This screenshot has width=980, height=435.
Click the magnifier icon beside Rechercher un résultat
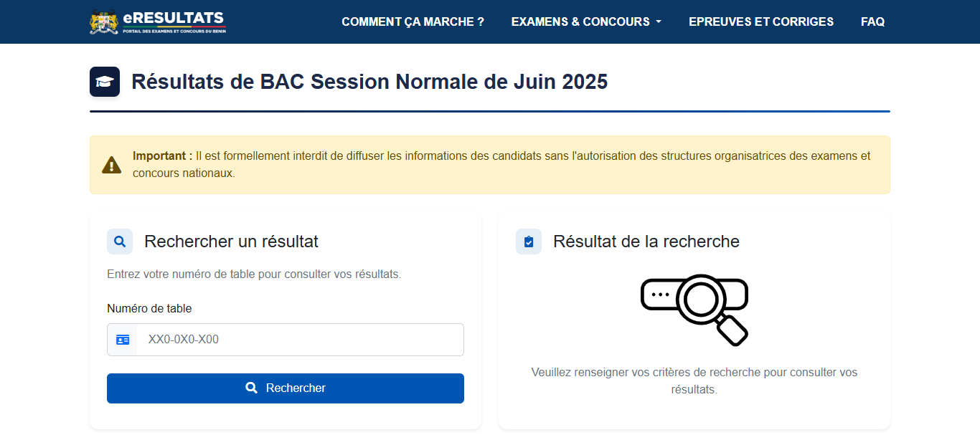120,242
